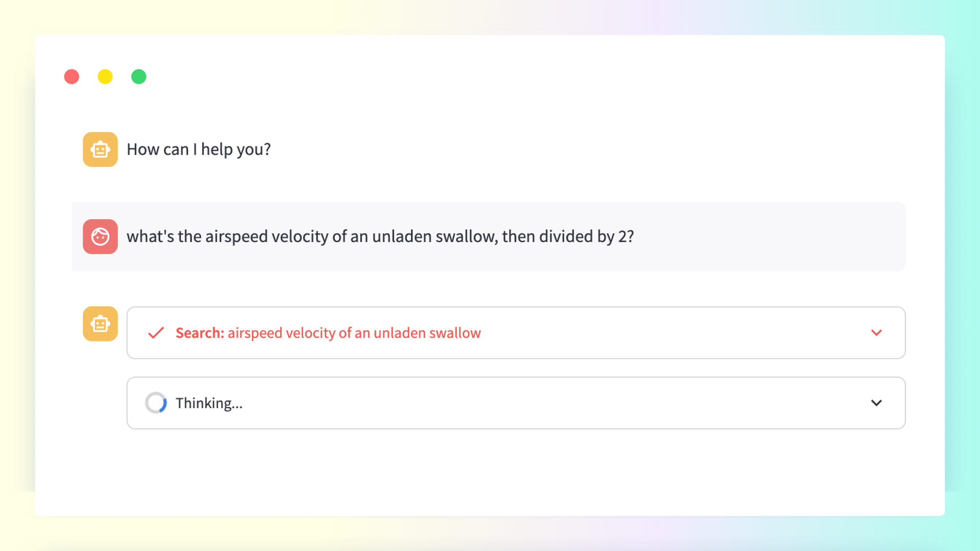This screenshot has width=980, height=551.
Task: Collapse the Search step using its chevron
Action: click(x=877, y=333)
